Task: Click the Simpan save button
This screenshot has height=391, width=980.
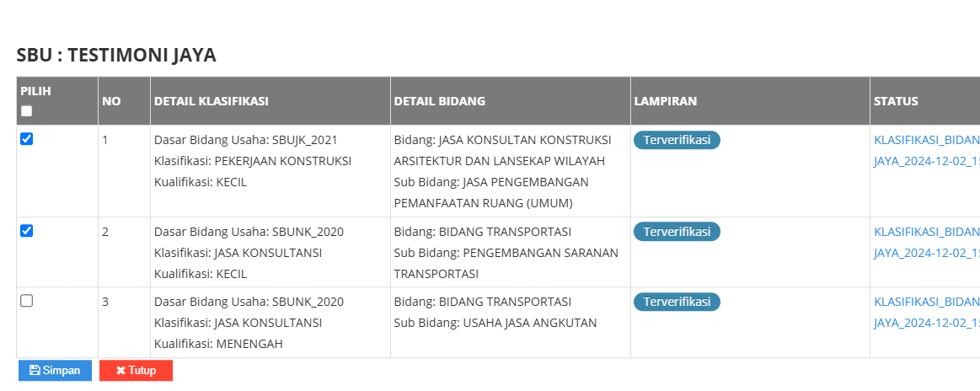Action: 55,371
